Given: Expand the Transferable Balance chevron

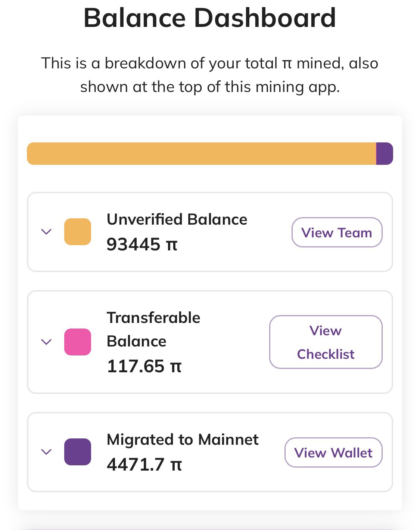Looking at the screenshot, I should click(46, 342).
